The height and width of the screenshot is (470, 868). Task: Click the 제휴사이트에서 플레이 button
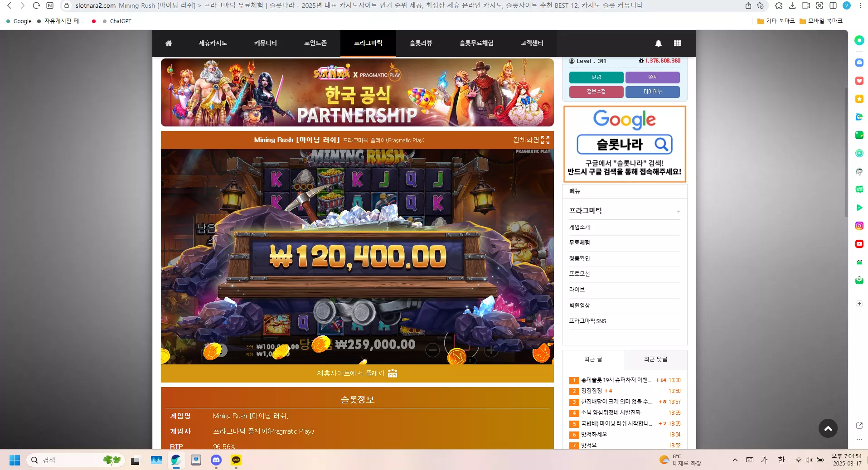coord(357,373)
